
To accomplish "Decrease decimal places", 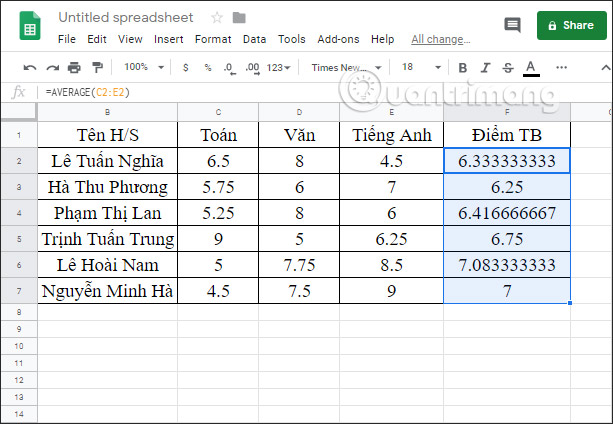I will [229, 68].
